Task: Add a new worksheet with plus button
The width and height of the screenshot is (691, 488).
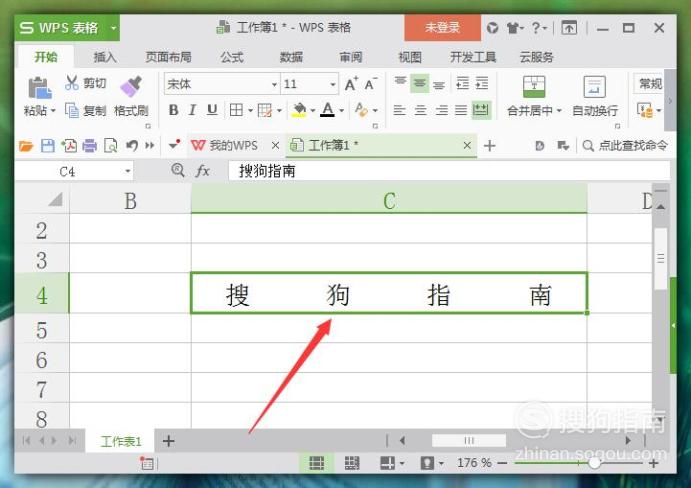Action: 168,440
